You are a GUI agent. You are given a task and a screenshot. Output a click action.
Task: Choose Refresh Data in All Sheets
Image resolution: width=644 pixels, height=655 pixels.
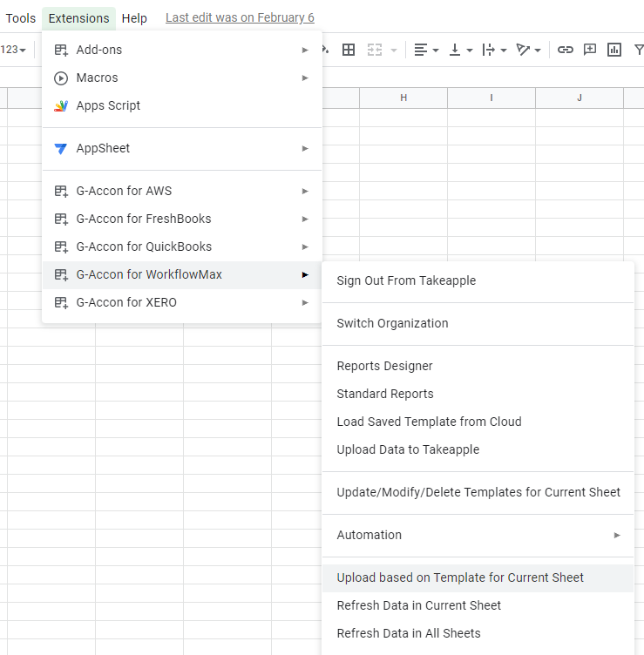478,634
